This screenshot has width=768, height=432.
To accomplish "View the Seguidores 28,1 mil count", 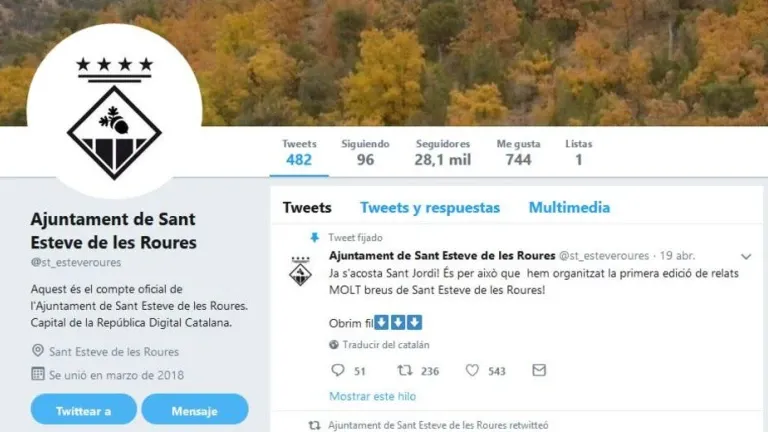I will coord(443,152).
